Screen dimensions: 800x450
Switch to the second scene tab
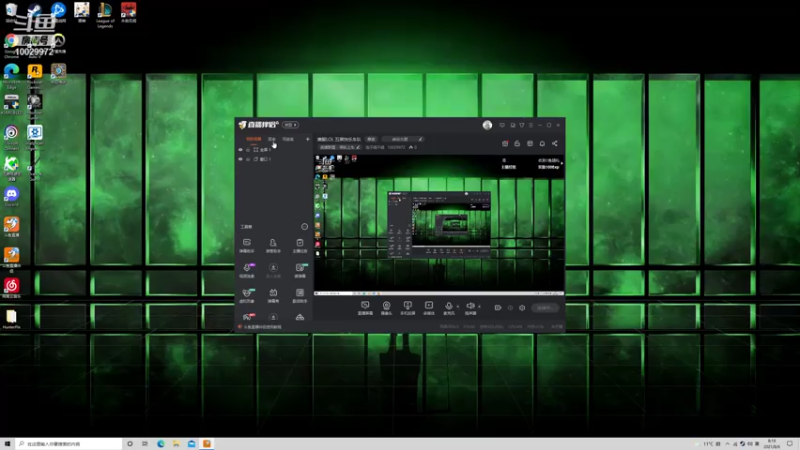[272, 139]
